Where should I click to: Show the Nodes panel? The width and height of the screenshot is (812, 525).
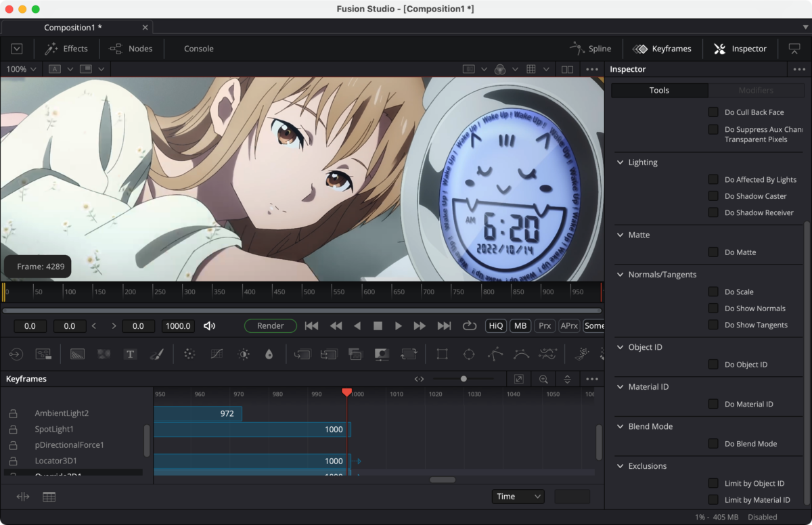click(x=131, y=49)
